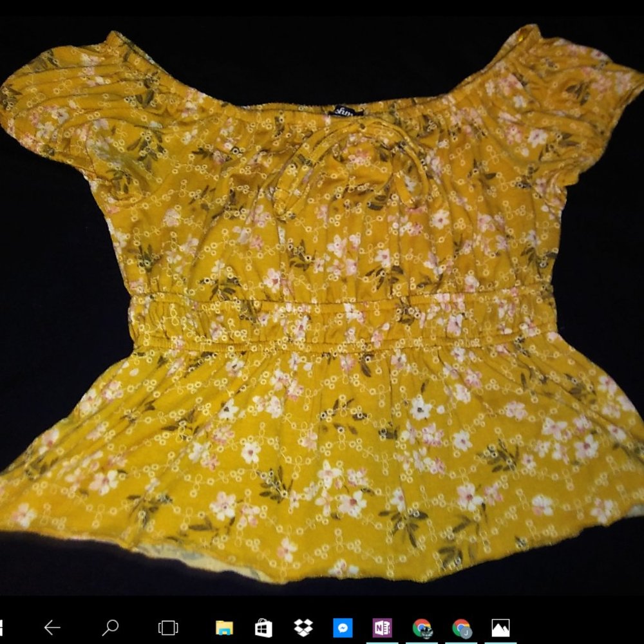Open Messenger app in taskbar
The image size is (644, 644).
pos(343,627)
